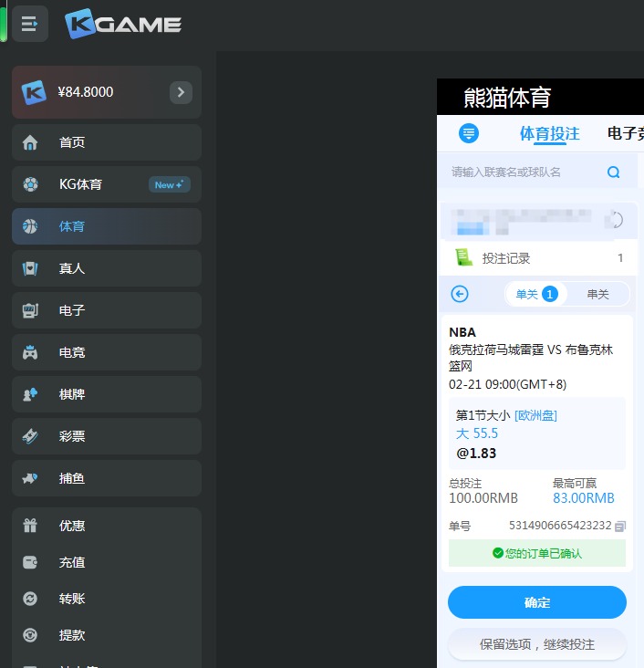This screenshot has height=668, width=644.
Task: Open 转账 transfer page
Action: (107, 599)
